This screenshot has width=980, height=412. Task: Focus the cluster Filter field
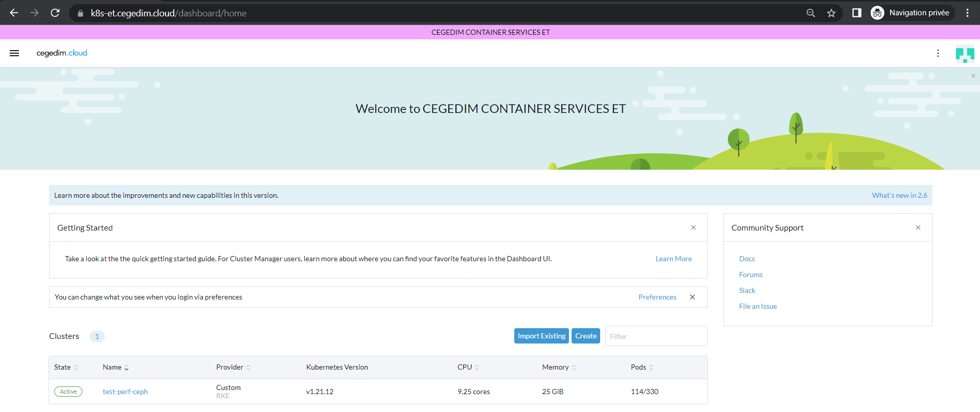click(x=656, y=336)
